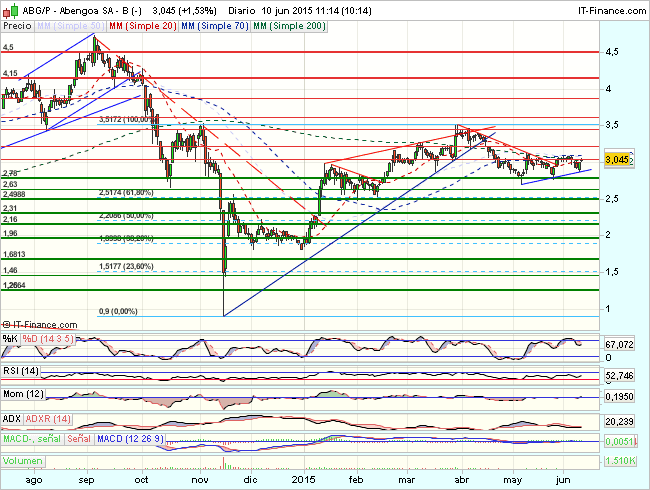Screen dimensions: 650x490
Task: Click the 1,5177 (23,60%) Fibonacci label
Action: [126, 266]
